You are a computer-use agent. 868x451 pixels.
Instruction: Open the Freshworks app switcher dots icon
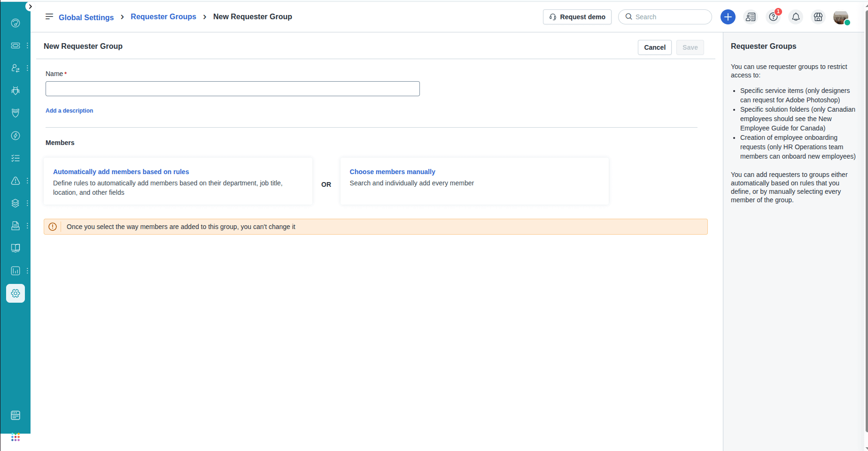pyautogui.click(x=15, y=437)
